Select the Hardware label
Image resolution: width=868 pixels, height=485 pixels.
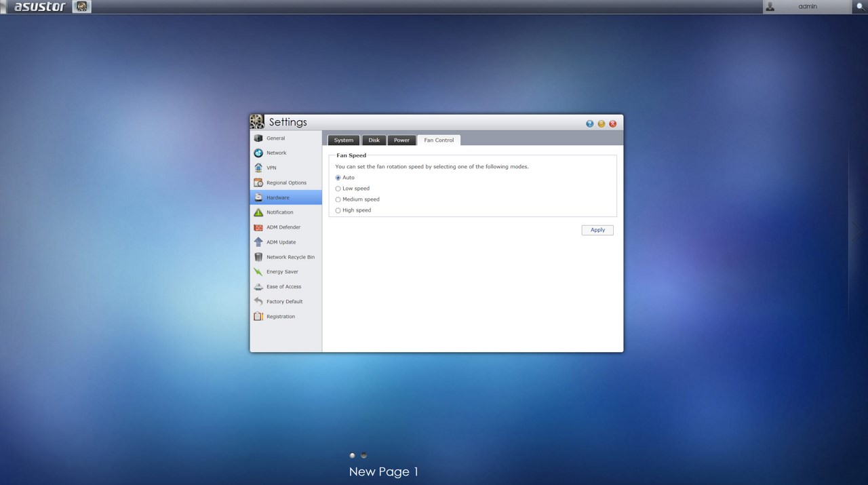278,197
